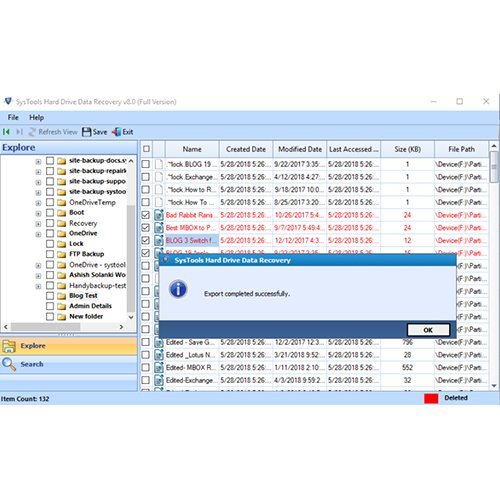
Task: Expand the Recovery tree node
Action: pos(38,224)
